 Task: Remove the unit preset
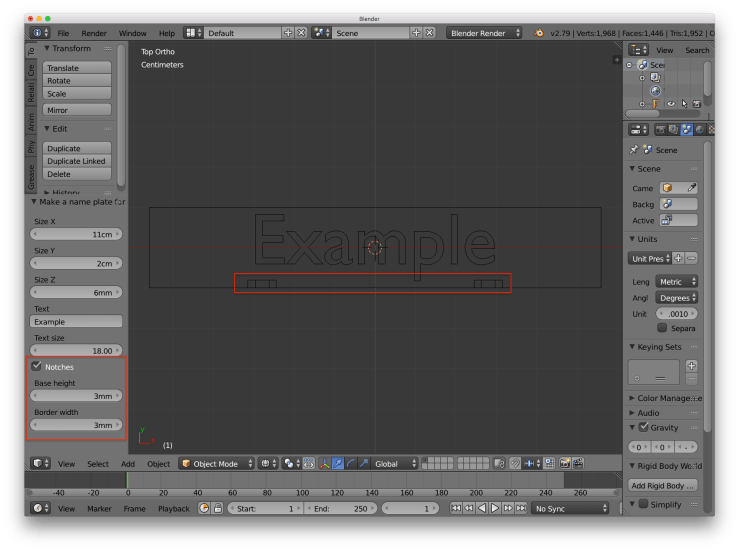tap(691, 258)
